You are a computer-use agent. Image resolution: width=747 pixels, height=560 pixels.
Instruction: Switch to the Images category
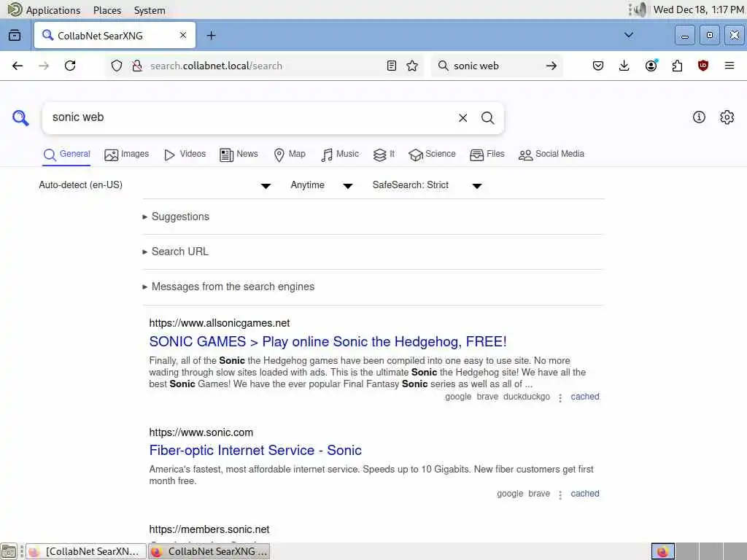pyautogui.click(x=127, y=155)
